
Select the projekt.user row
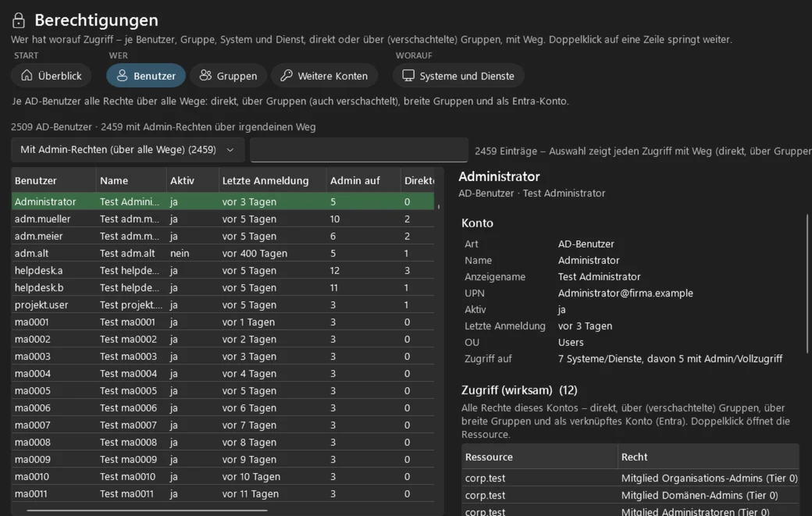(223, 305)
